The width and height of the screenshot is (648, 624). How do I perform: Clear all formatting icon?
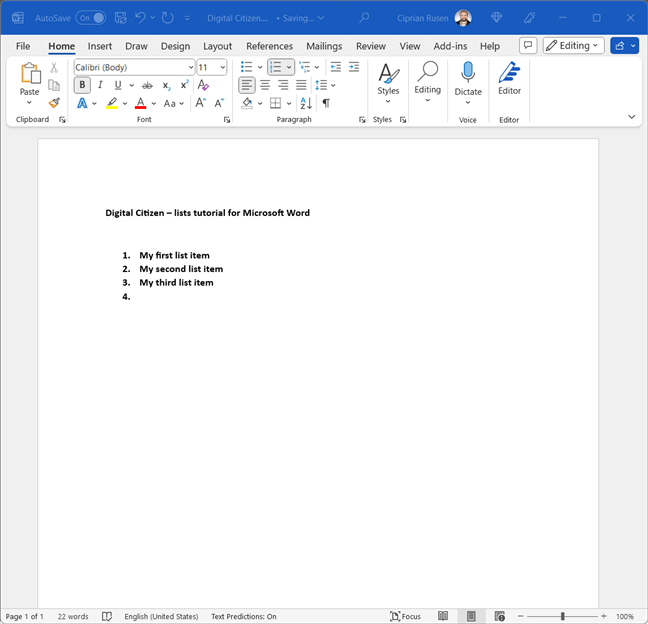(202, 85)
